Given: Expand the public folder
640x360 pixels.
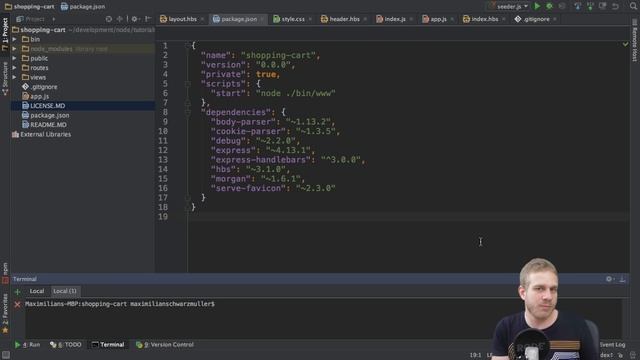Looking at the screenshot, I should [x=15, y=58].
